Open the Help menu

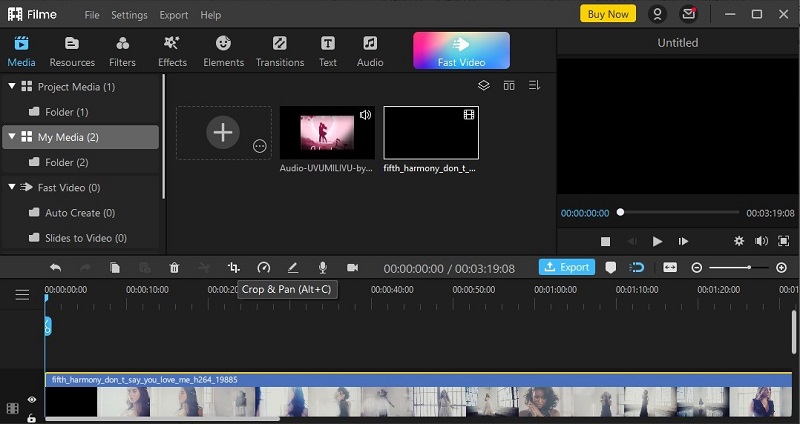click(210, 15)
